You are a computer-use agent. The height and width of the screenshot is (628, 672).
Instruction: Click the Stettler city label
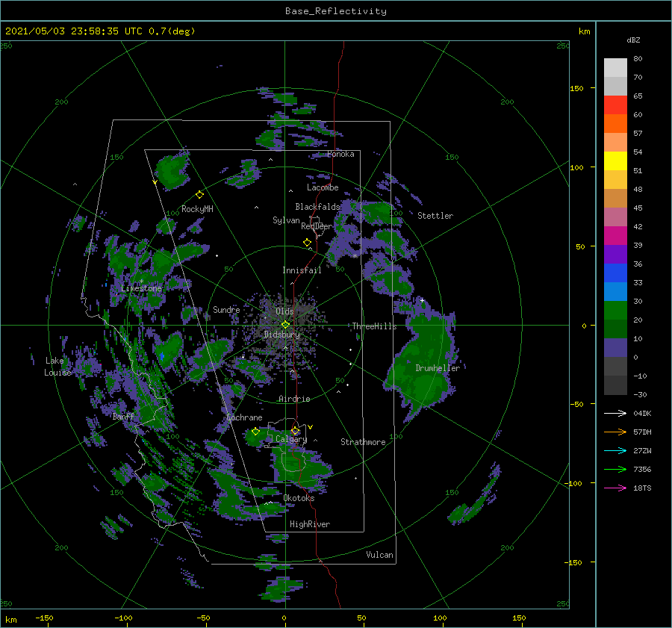click(435, 216)
